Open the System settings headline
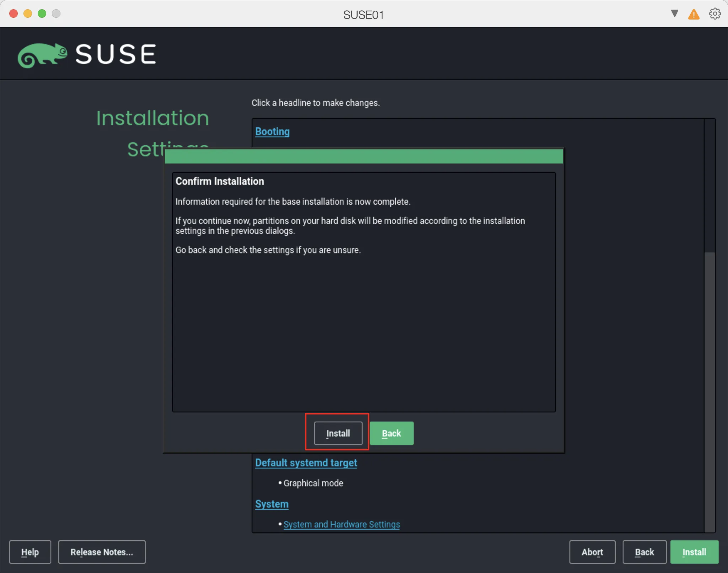Image resolution: width=728 pixels, height=573 pixels. coord(271,504)
